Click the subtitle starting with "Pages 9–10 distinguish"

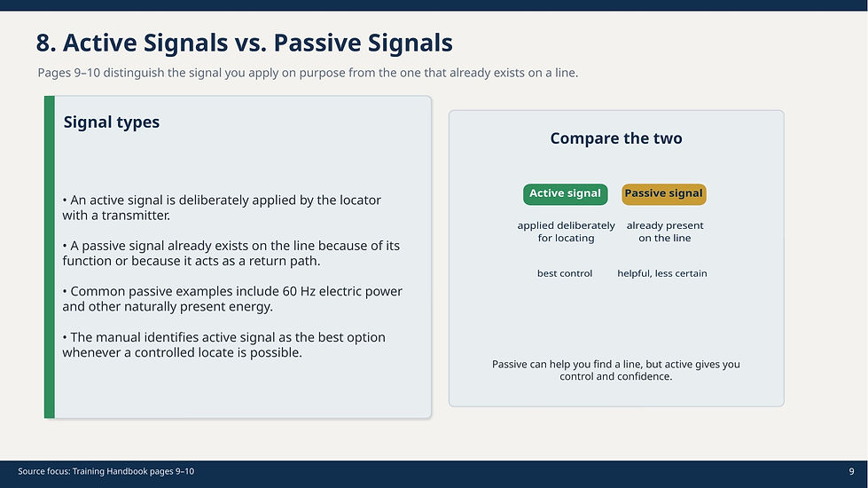tap(308, 73)
